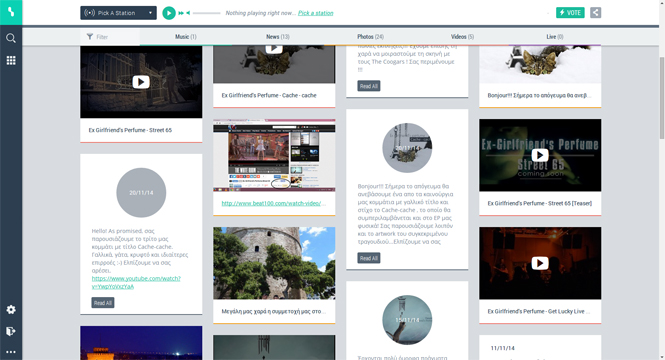The width and height of the screenshot is (665, 360).
Task: Switch to the News (13) tab
Action: [278, 37]
